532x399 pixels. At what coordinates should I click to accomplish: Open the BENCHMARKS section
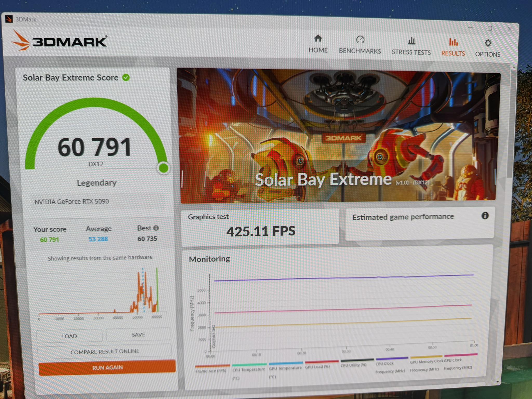pos(360,45)
